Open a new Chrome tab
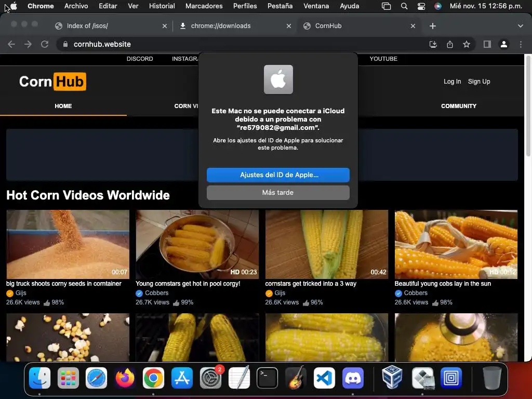This screenshot has height=399, width=532. click(x=433, y=26)
